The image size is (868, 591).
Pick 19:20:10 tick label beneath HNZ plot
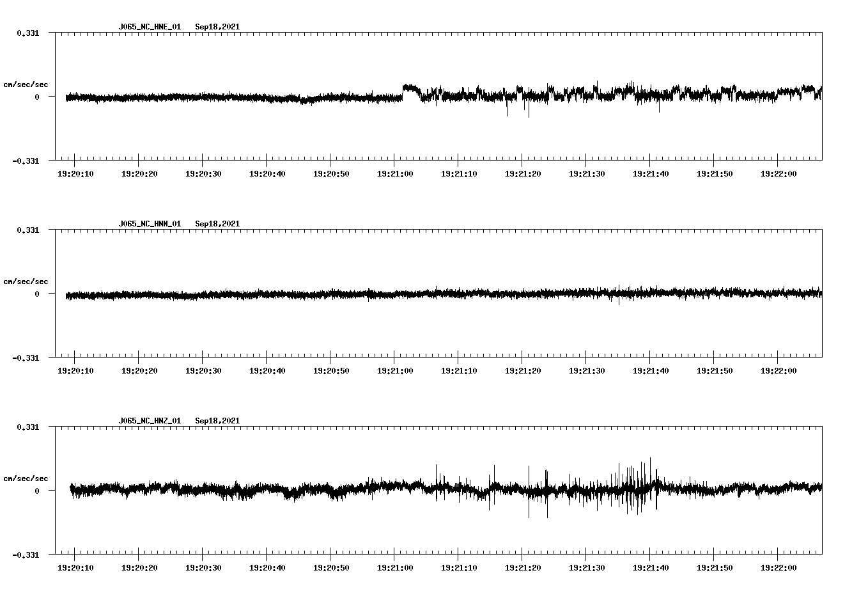pyautogui.click(x=75, y=568)
